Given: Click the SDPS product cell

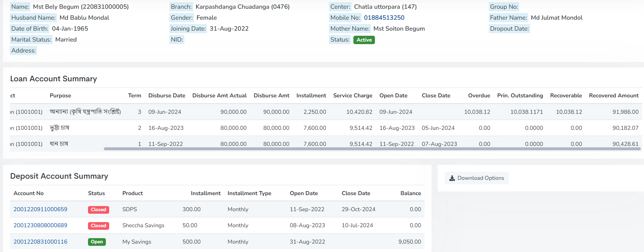Looking at the screenshot, I should point(130,209).
